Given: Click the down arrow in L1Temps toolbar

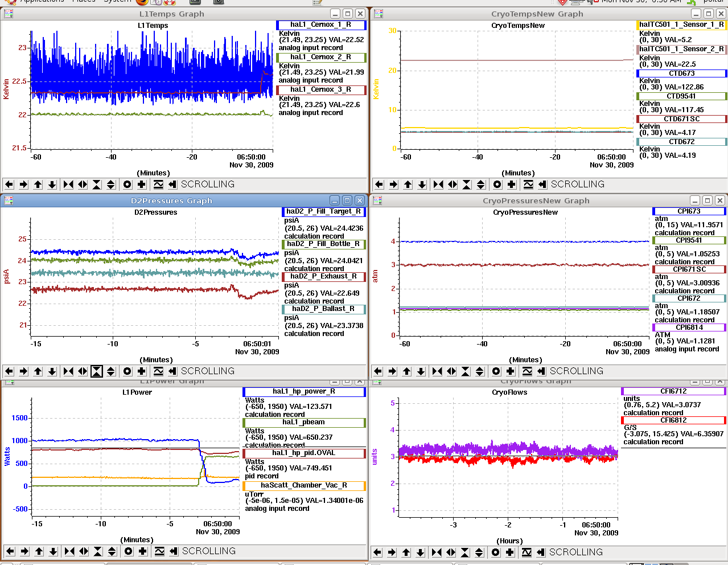Looking at the screenshot, I should click(x=52, y=185).
